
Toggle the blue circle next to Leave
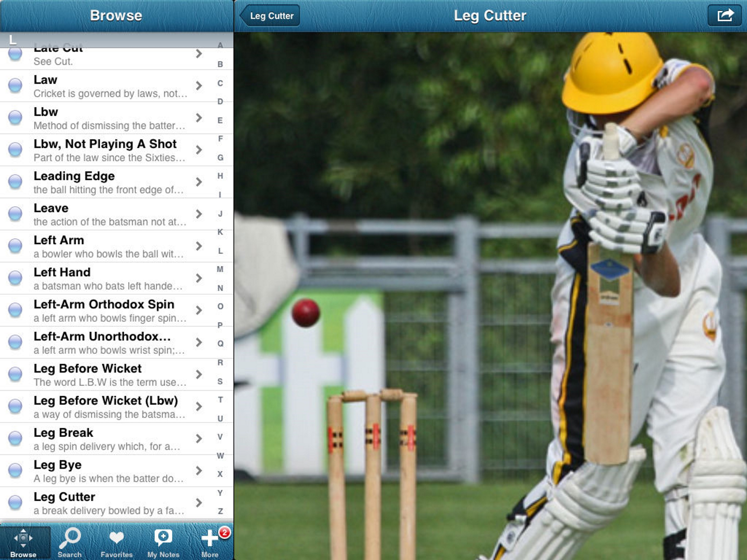pos(15,214)
